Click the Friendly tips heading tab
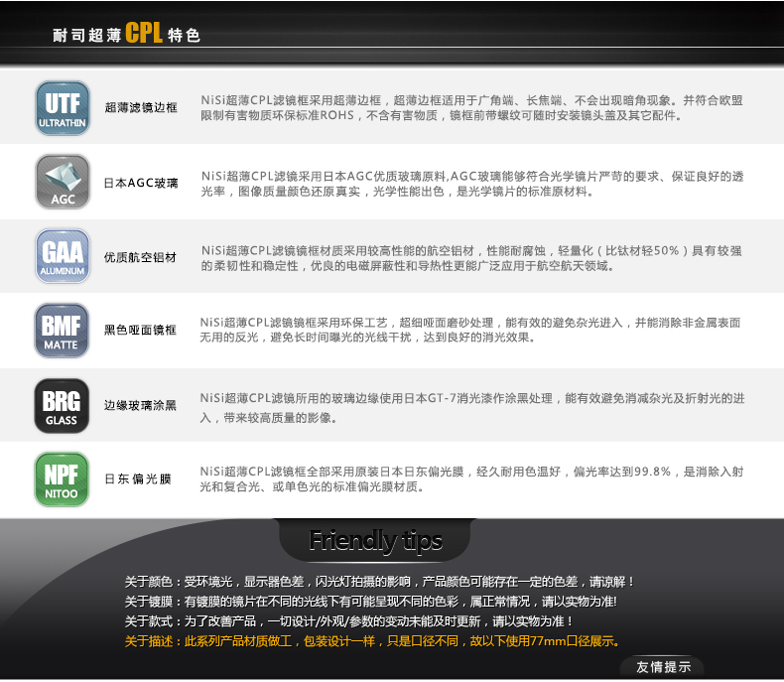The width and height of the screenshot is (784, 682). tap(375, 540)
